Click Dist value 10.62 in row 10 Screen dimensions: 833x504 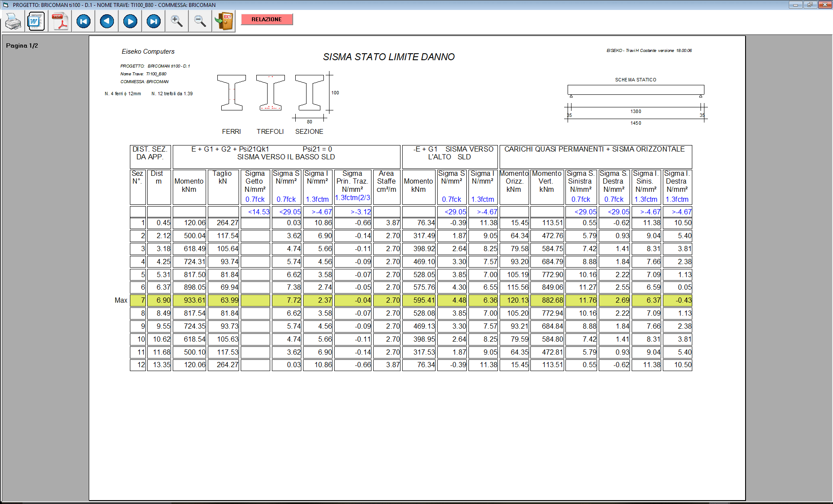pyautogui.click(x=159, y=339)
